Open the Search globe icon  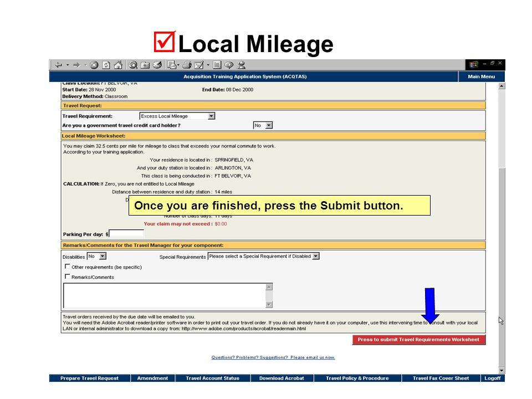point(133,65)
